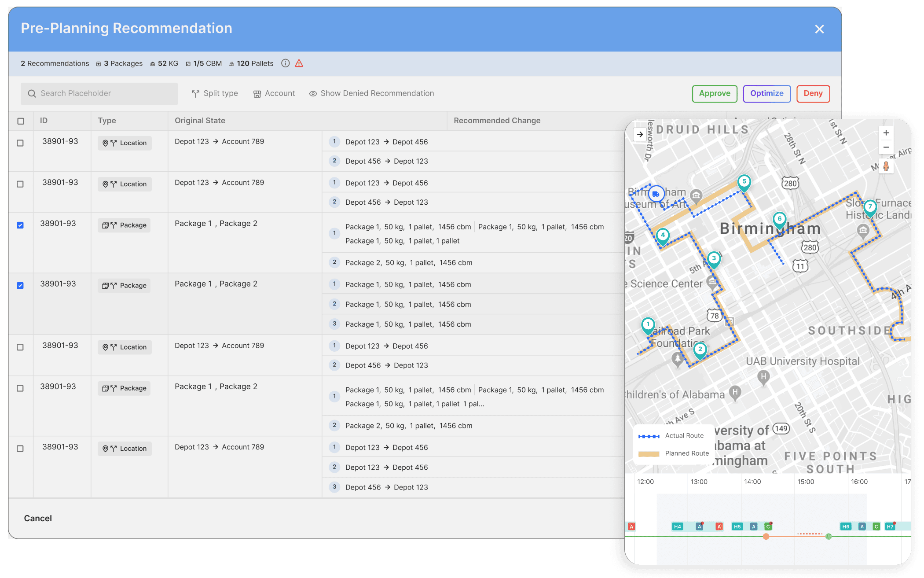The width and height of the screenshot is (924, 578).
Task: Approve the selected recommendations
Action: 715,93
